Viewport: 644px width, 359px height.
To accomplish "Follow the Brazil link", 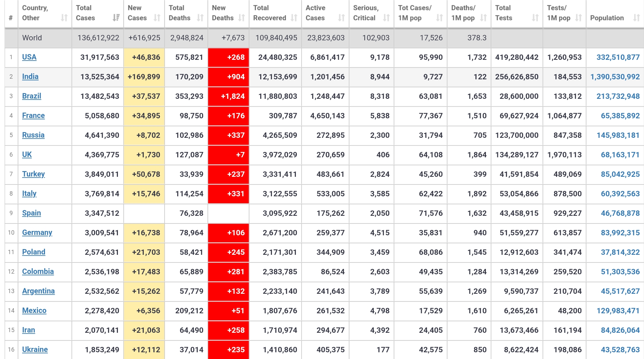I will click(32, 96).
